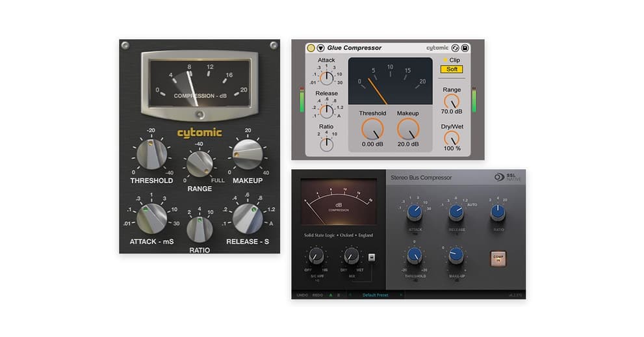
Task: Click the THRESHOLD knob on the Cytomic plugin
Action: 151,154
